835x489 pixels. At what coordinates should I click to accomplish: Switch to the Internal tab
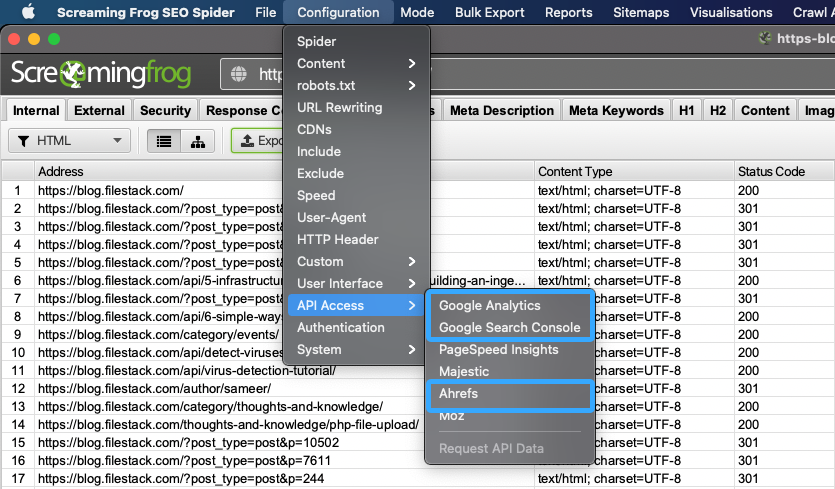36,110
